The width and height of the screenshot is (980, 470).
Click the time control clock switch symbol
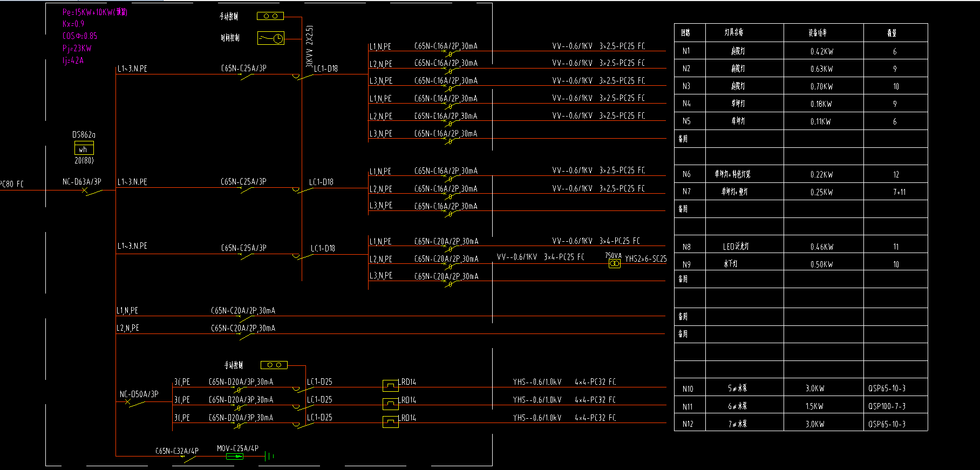(271, 38)
